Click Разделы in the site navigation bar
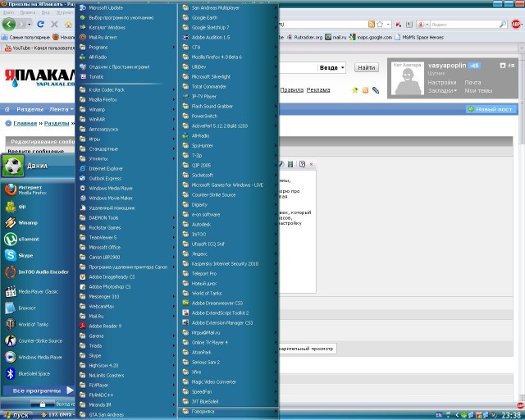 (30, 109)
